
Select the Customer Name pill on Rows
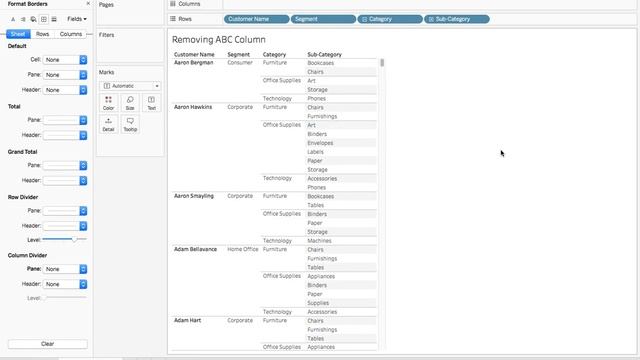[256, 19]
